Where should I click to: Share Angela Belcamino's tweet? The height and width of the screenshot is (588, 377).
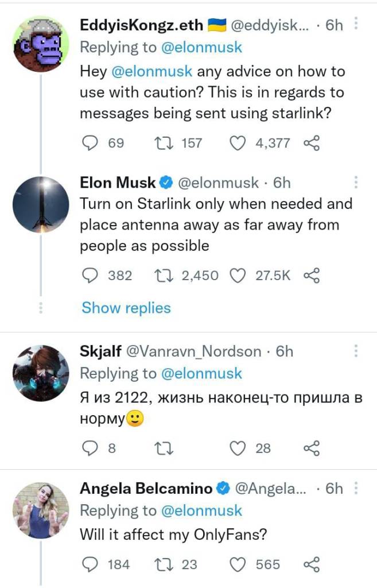(310, 564)
